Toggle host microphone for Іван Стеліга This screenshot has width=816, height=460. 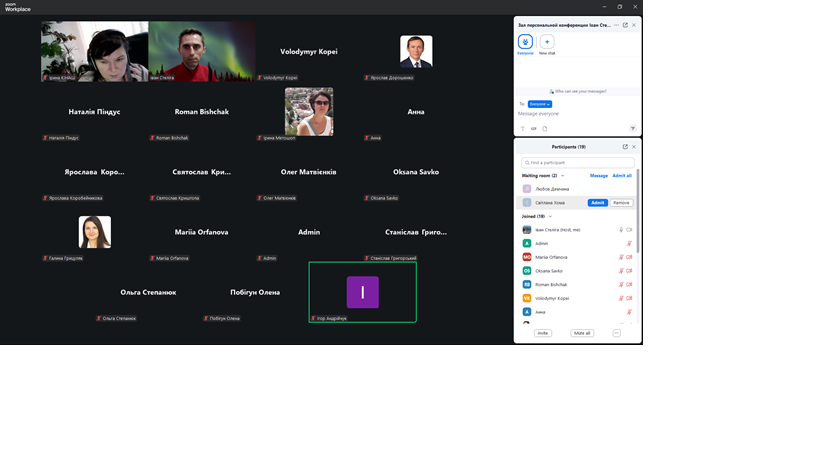(x=621, y=230)
